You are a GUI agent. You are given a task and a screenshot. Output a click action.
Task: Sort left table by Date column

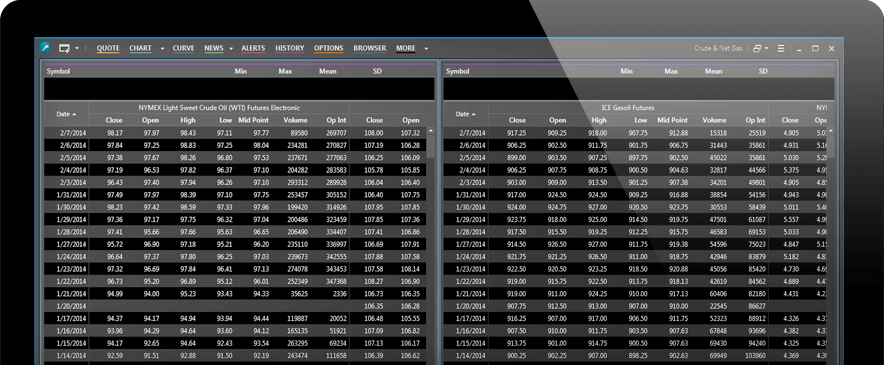[67, 114]
